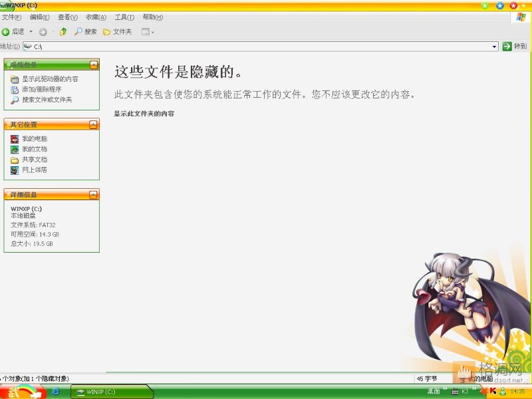The width and height of the screenshot is (532, 399).
Task: Click the Back navigation button
Action: click(x=13, y=32)
